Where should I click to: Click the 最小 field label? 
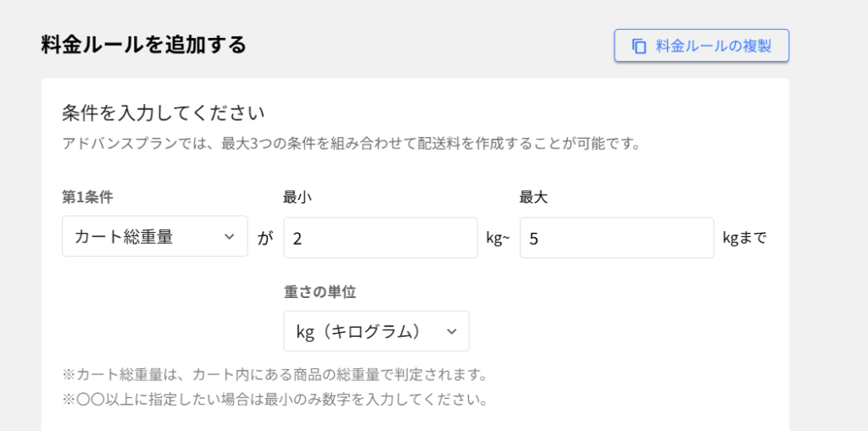tap(293, 197)
